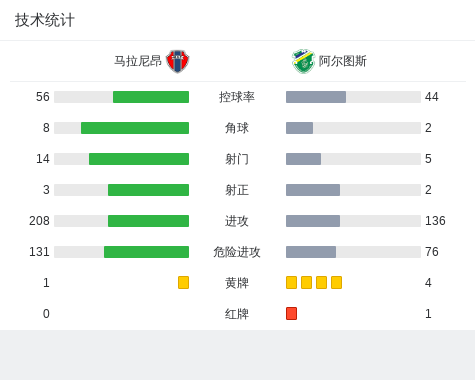Click the green 角球 bar showing 8
Viewport: 475px width, 380px height.
point(135,128)
